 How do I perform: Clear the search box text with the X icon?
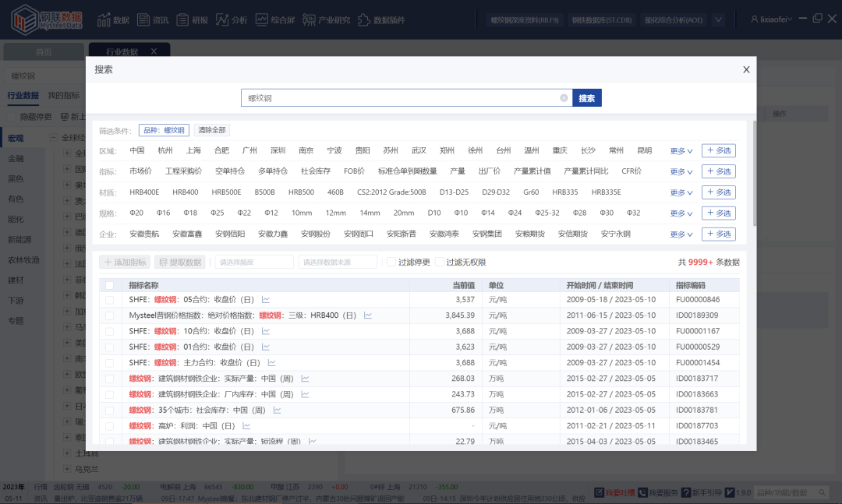coord(564,97)
